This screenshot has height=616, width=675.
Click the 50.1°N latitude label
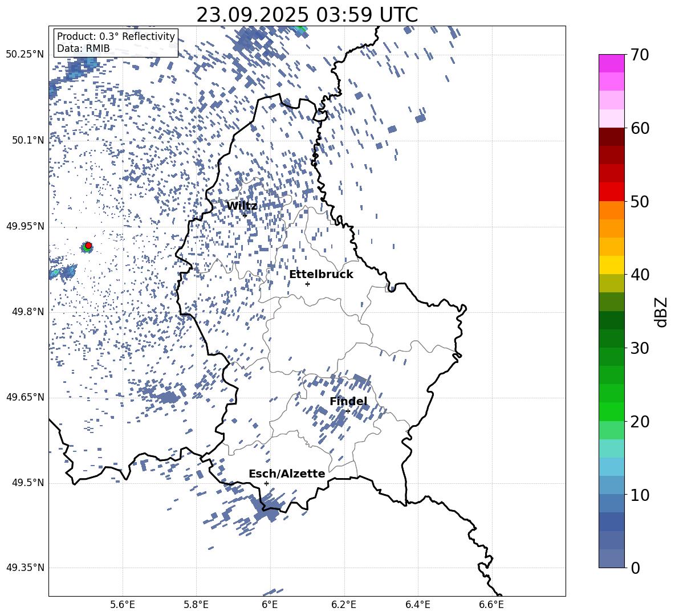tap(28, 140)
